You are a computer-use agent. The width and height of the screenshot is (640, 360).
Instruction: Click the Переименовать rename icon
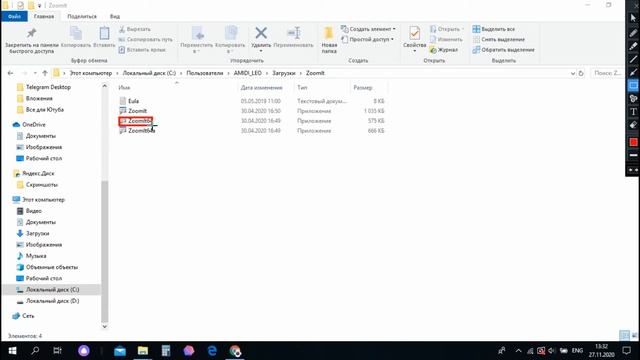[x=293, y=33]
